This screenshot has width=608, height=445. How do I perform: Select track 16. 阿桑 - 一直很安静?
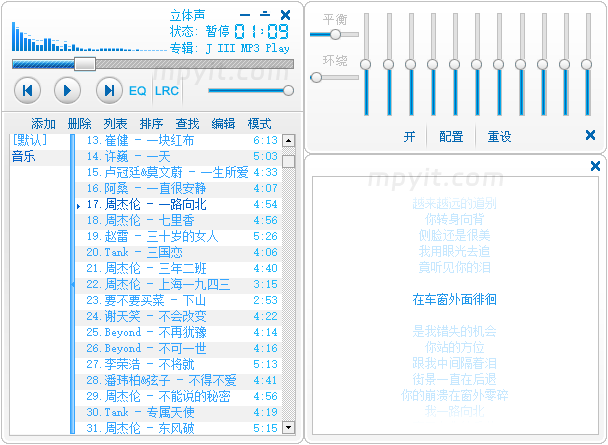[178, 188]
